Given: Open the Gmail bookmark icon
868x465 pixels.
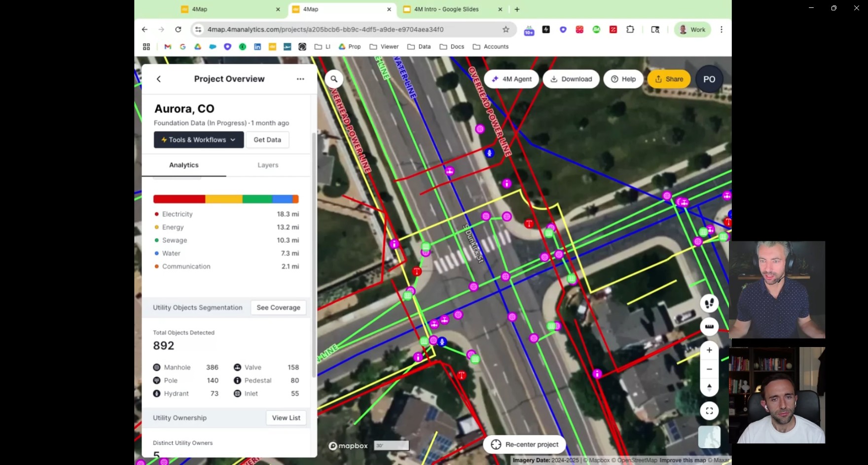Looking at the screenshot, I should click(168, 46).
